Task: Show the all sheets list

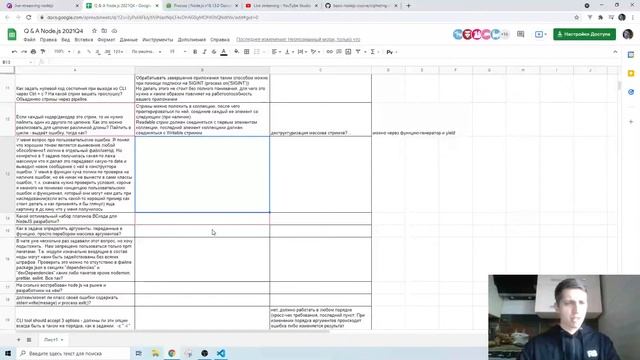Action: click(29, 340)
